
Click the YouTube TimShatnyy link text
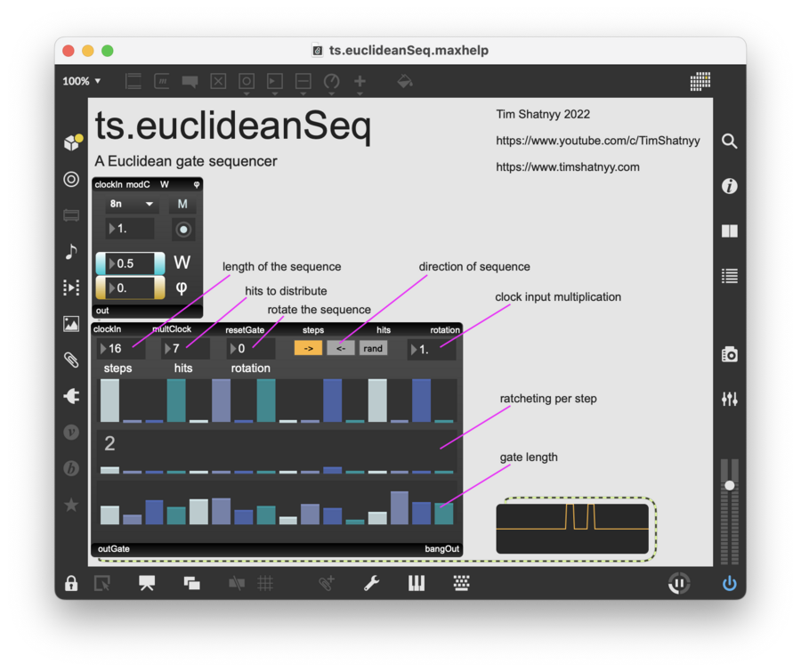pyautogui.click(x=597, y=141)
